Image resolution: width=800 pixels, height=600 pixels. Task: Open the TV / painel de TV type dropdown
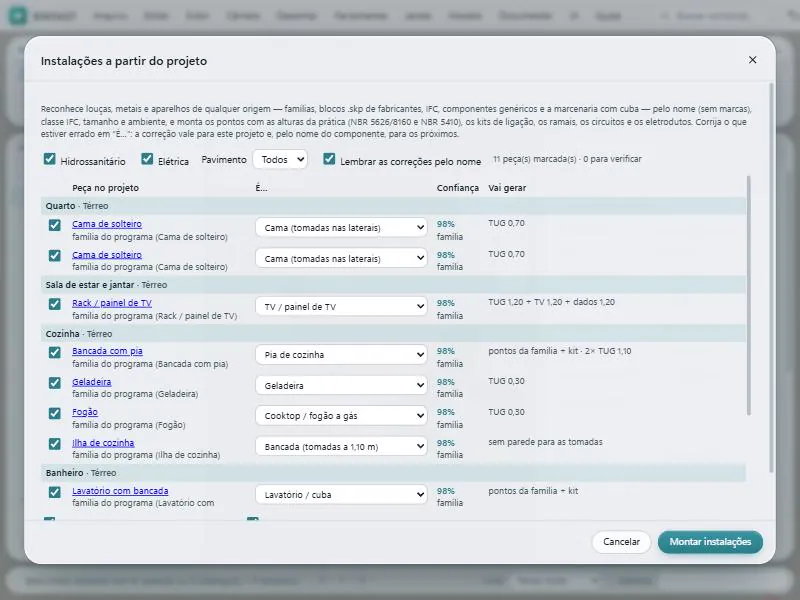point(341,307)
